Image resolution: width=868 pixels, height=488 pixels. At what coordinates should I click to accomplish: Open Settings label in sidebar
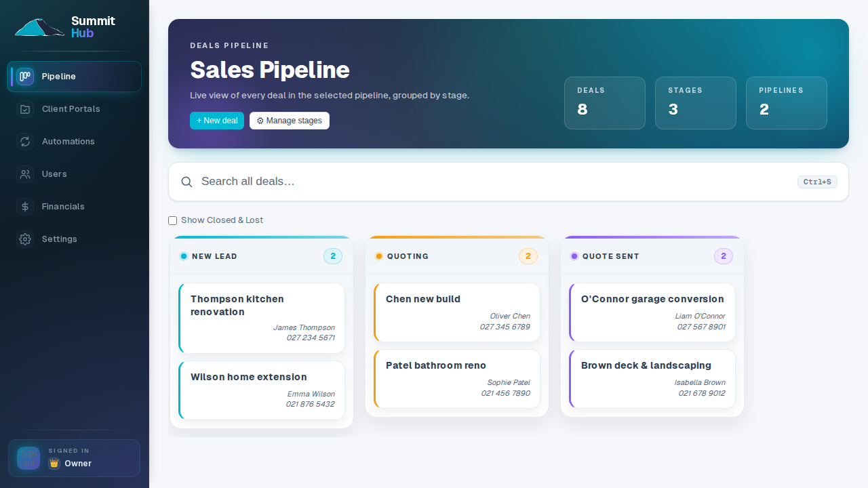tap(60, 239)
